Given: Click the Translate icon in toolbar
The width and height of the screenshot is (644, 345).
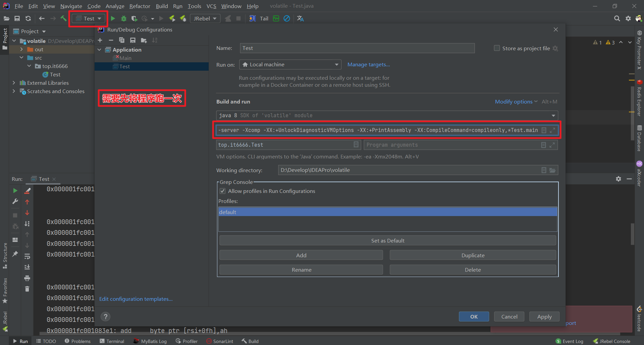Looking at the screenshot, I should click(x=301, y=18).
